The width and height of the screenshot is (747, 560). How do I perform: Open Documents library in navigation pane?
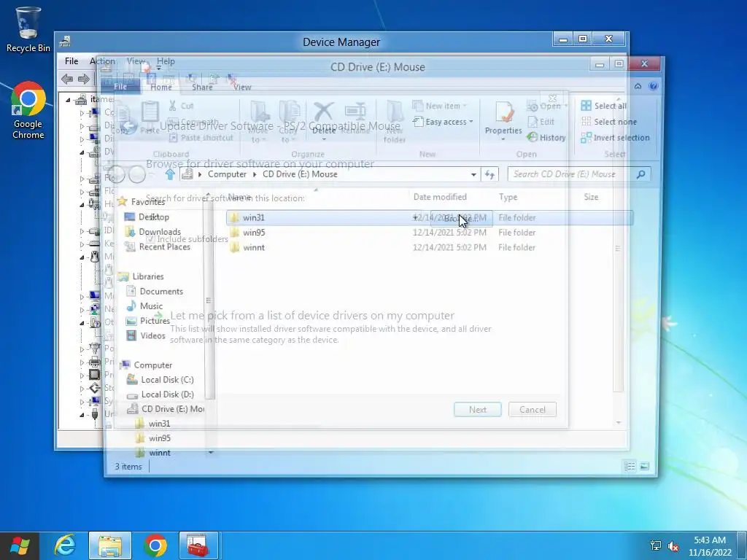coord(161,291)
